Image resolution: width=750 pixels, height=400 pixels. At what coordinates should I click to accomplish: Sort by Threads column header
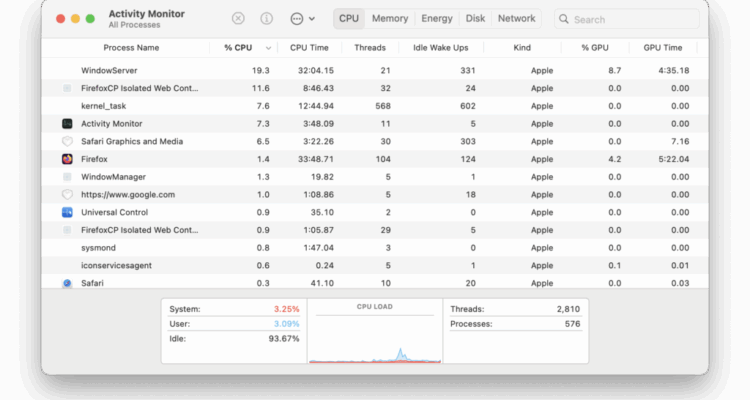coord(370,48)
